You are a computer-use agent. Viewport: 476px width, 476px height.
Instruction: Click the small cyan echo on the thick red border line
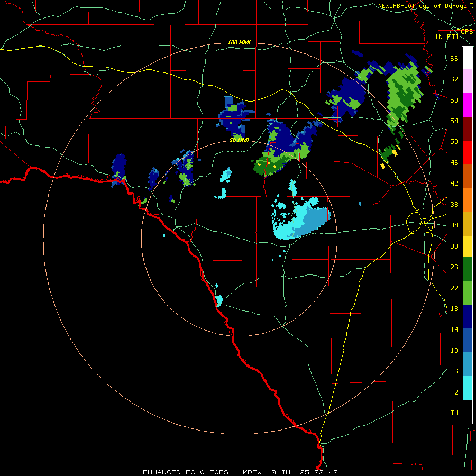click(x=219, y=300)
